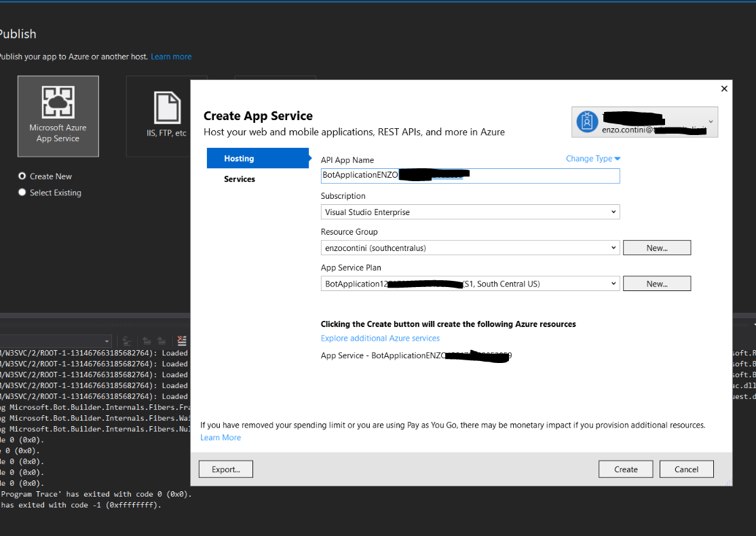Viewport: 756px width, 536px height.
Task: Open the Change Type dropdown
Action: (593, 159)
